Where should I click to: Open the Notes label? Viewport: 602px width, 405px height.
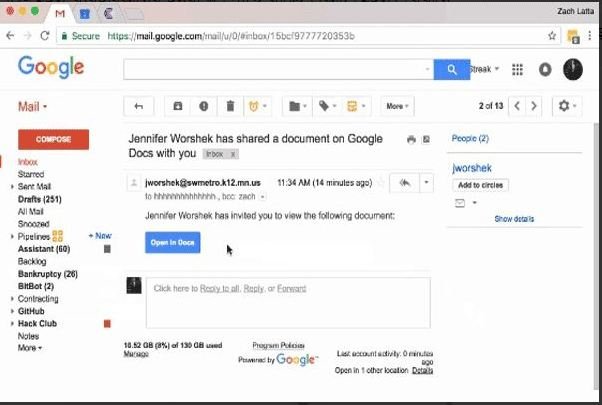coord(28,336)
